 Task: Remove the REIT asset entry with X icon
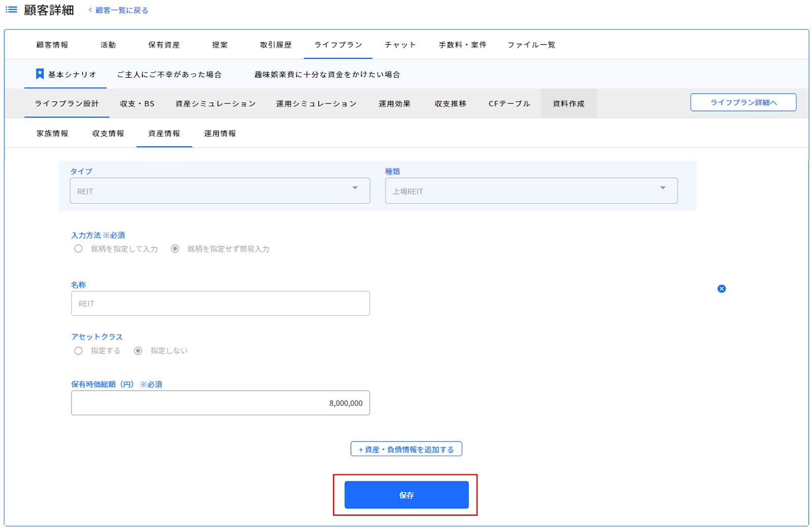(x=721, y=289)
